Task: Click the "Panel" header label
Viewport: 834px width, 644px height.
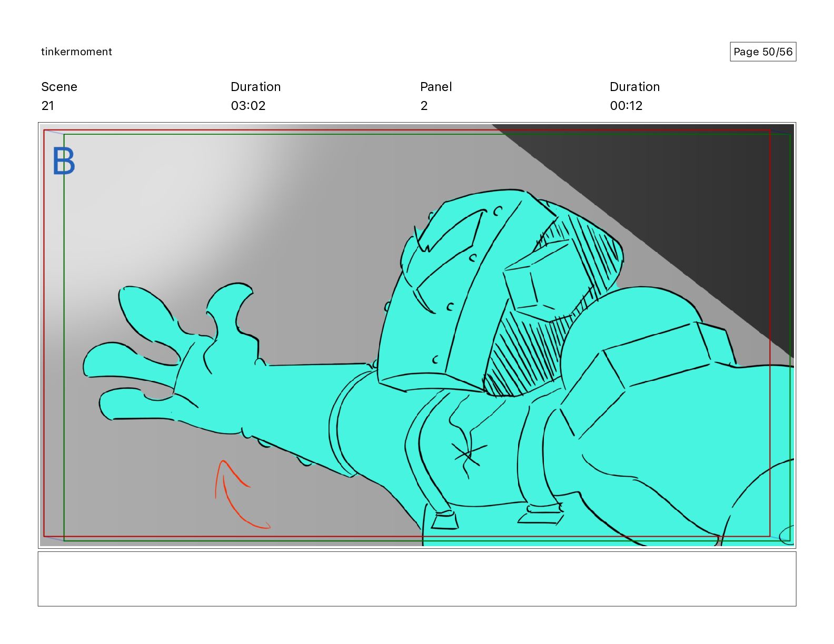Action: click(x=436, y=87)
